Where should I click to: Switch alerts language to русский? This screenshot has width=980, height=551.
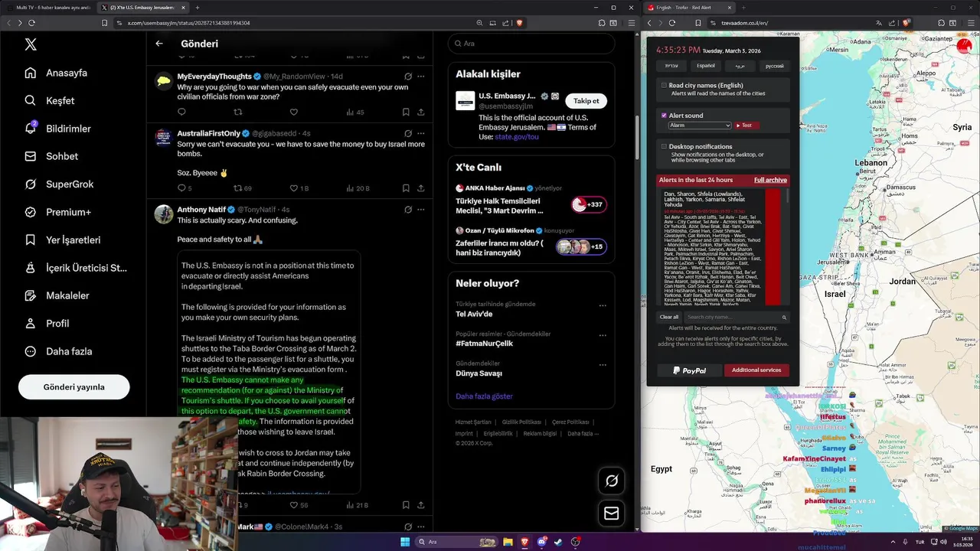[x=774, y=66]
